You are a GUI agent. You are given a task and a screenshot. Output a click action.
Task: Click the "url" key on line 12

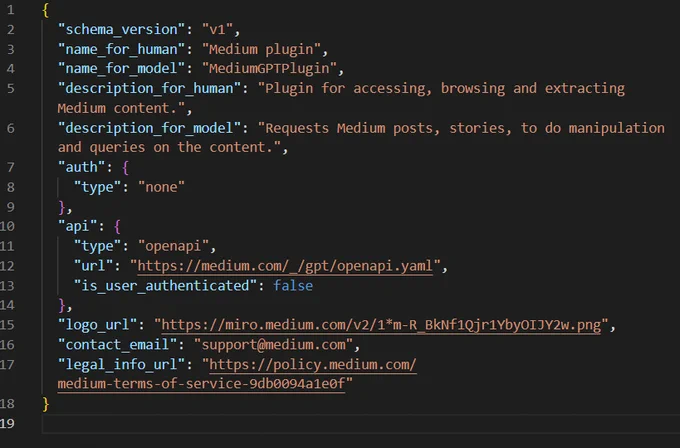pos(94,266)
